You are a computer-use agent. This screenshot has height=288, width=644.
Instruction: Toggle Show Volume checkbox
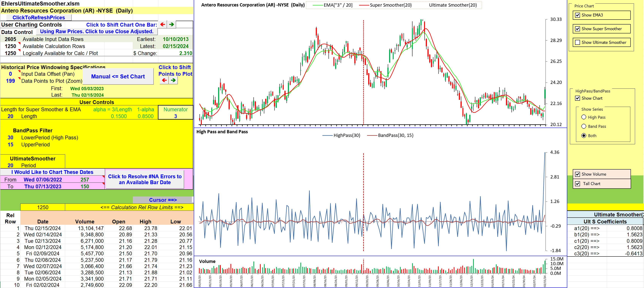pos(578,174)
